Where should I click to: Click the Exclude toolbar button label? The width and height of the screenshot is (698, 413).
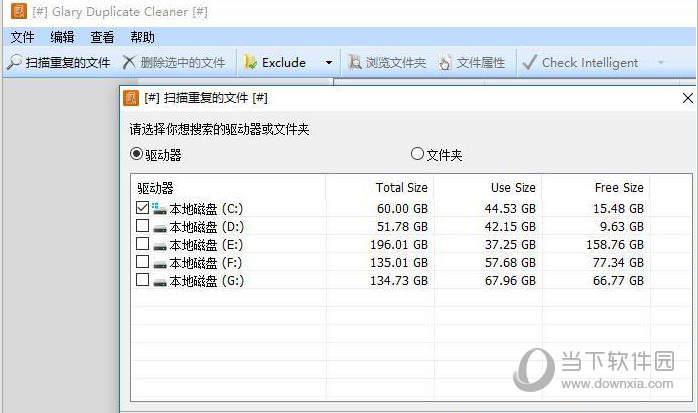284,62
